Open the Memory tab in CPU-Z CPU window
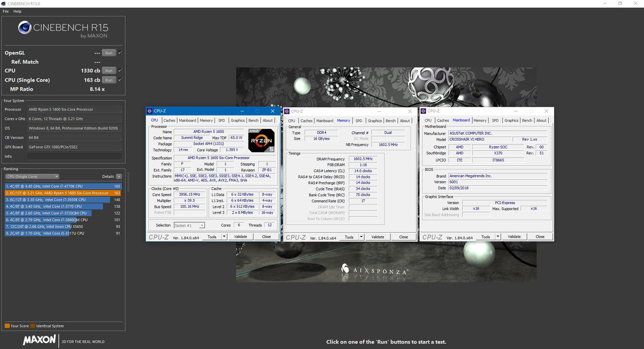This screenshot has height=349, width=644. pyautogui.click(x=206, y=120)
